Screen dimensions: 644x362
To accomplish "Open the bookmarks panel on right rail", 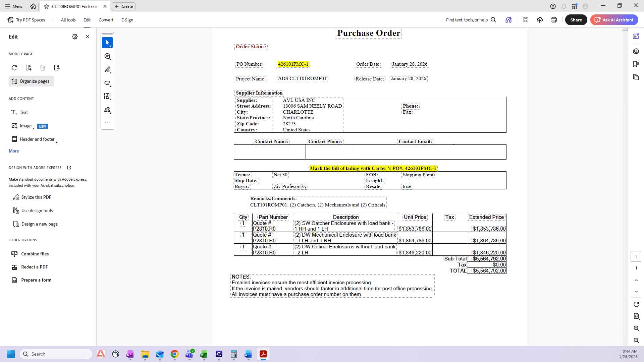I will click(636, 64).
